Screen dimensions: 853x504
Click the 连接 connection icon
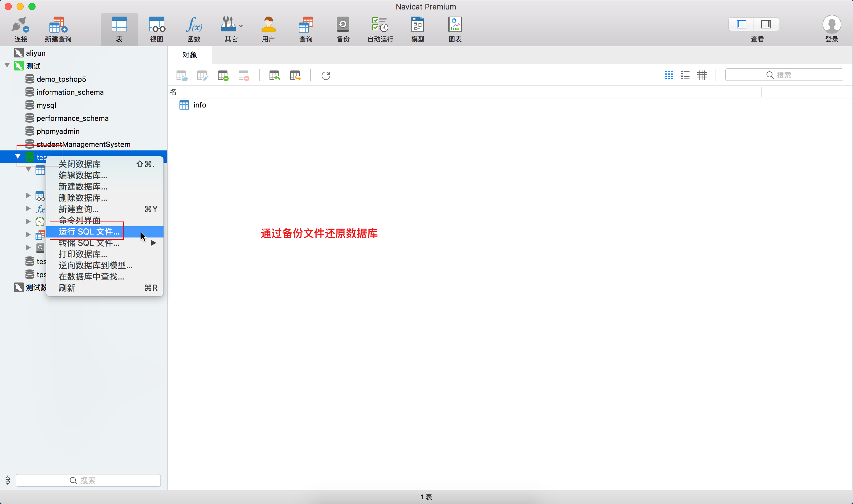[x=20, y=25]
